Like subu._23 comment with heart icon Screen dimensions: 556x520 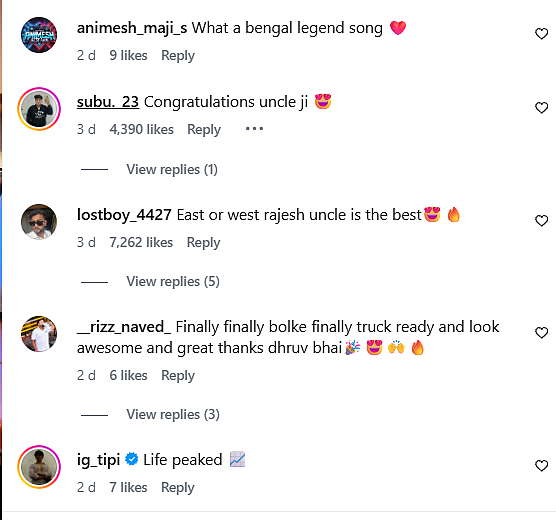[x=541, y=107]
